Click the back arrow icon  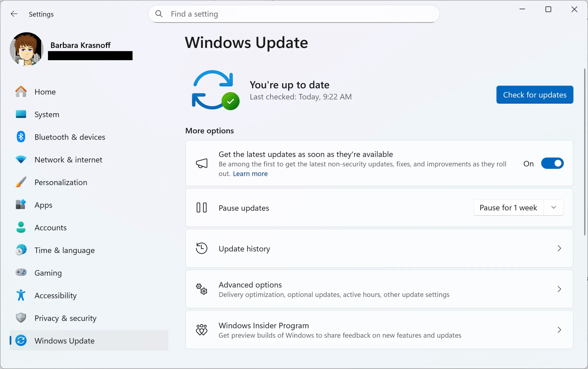14,14
